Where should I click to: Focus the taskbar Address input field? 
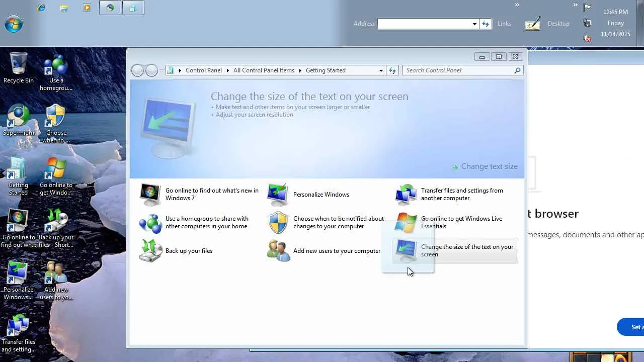(x=425, y=24)
